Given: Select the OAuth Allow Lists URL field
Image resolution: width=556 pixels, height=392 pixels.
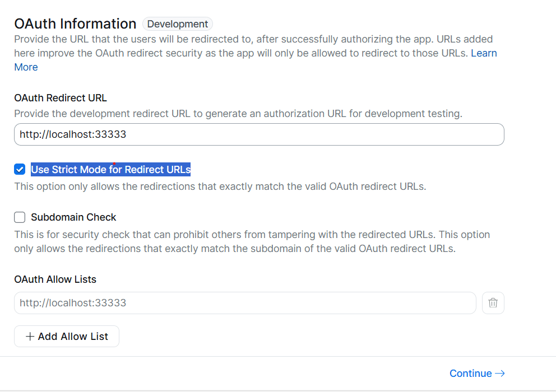Looking at the screenshot, I should [245, 302].
